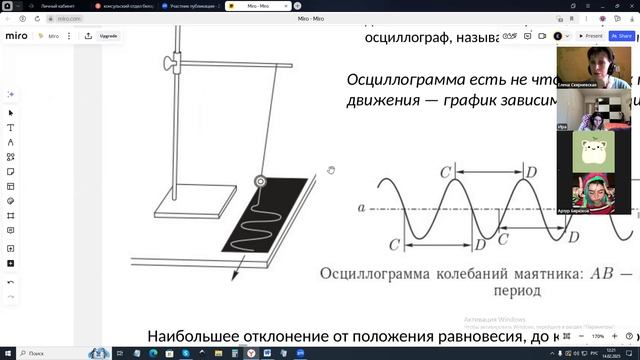Click the bottom participant in green hood thumbnail

coord(594,194)
